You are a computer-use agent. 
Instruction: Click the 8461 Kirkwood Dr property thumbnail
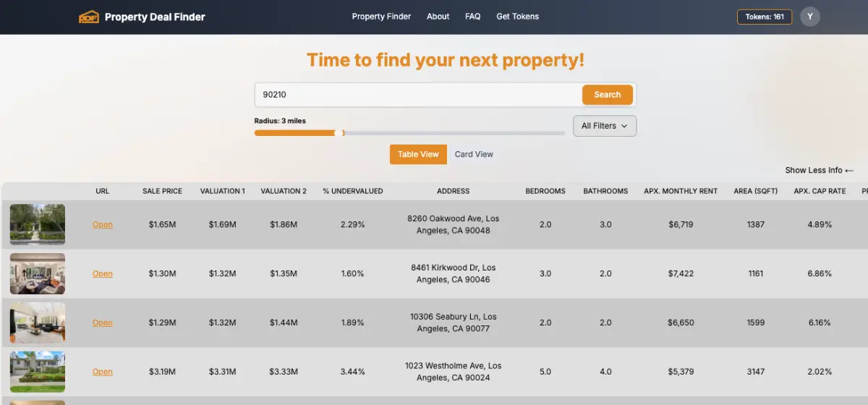point(38,273)
